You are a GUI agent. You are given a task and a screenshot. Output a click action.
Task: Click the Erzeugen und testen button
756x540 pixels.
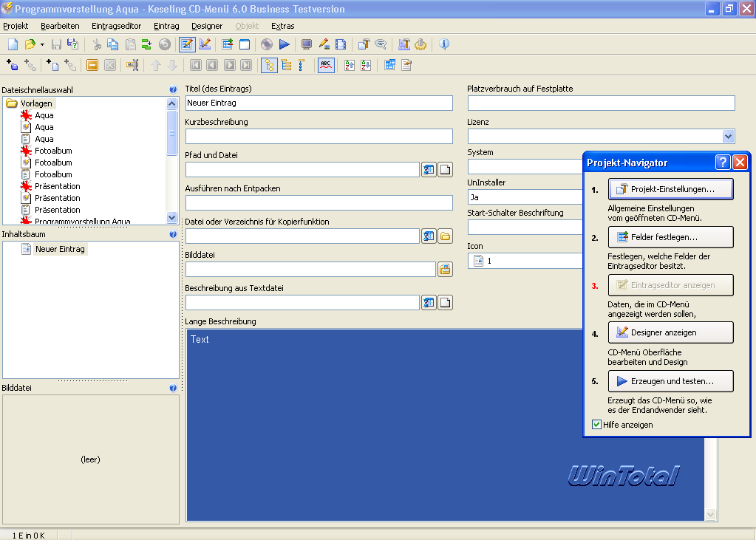[x=671, y=381]
